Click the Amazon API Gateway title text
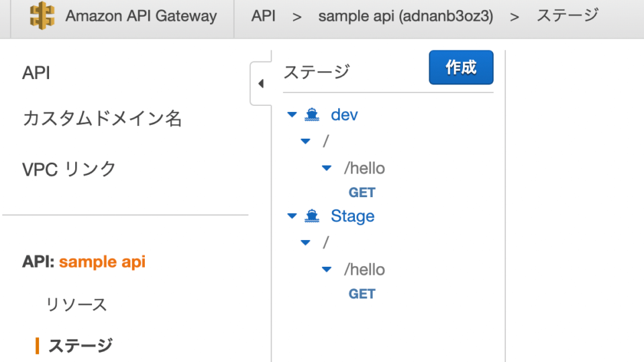 [x=141, y=16]
